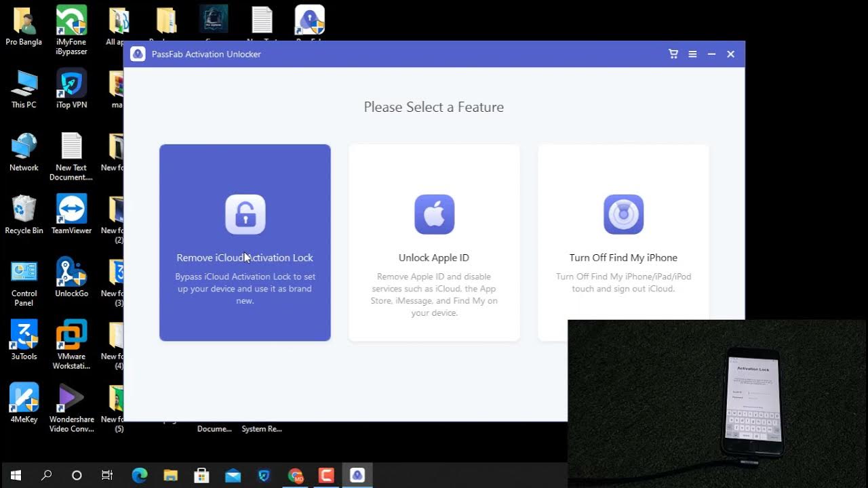Select the This PC desktop icon
The width and height of the screenshot is (868, 488).
tap(24, 89)
